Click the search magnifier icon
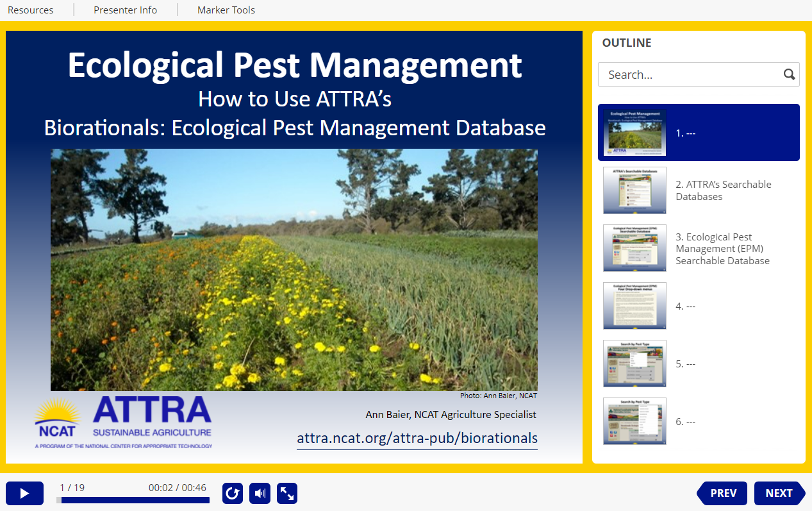The image size is (812, 511). click(x=789, y=74)
